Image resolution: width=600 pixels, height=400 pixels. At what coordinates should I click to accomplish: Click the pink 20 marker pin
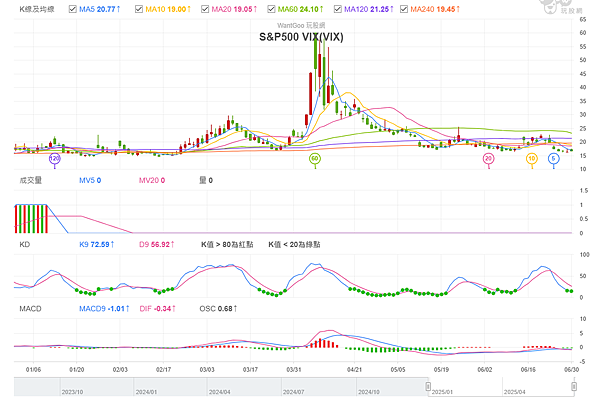point(488,158)
